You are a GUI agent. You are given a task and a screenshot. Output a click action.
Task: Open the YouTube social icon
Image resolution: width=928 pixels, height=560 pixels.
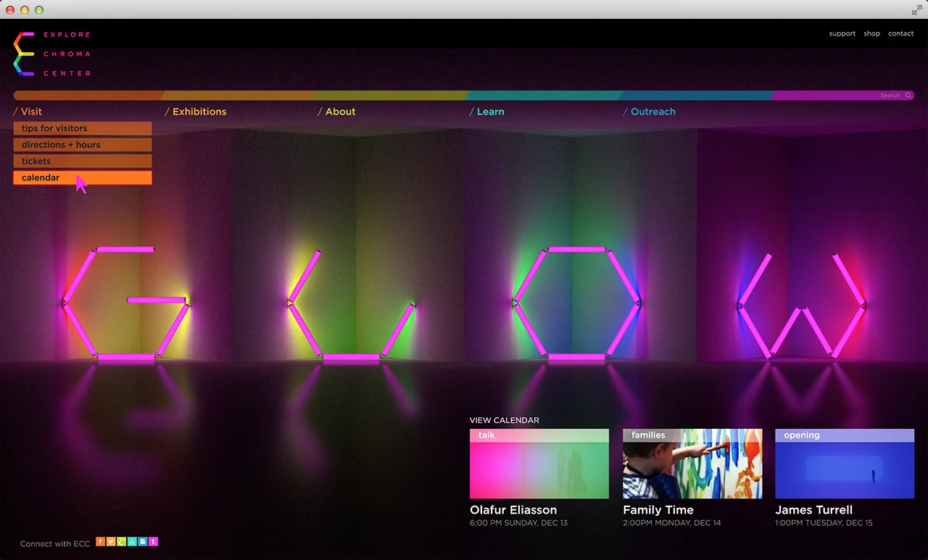[x=132, y=541]
